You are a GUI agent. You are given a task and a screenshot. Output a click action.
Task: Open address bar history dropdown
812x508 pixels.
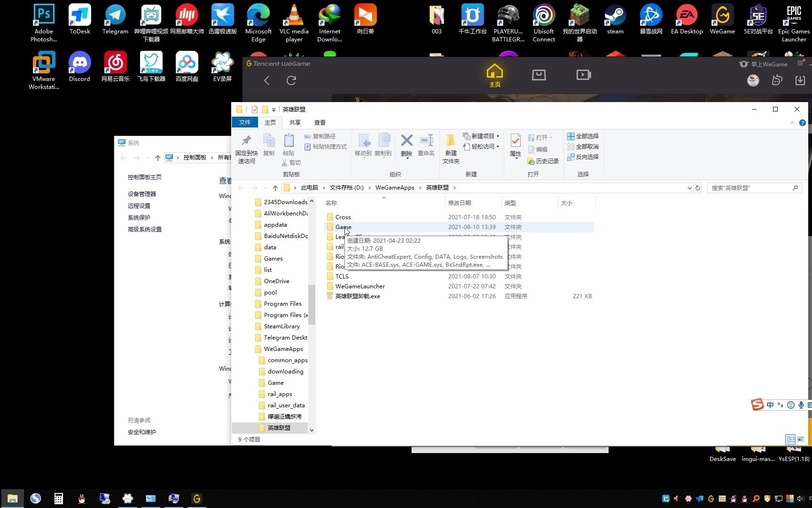689,188
